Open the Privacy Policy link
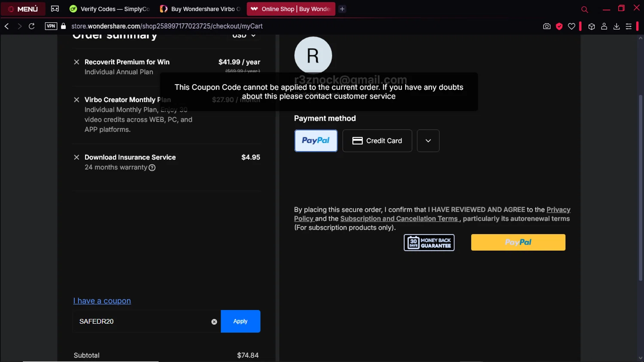This screenshot has height=362, width=644. [x=559, y=210]
